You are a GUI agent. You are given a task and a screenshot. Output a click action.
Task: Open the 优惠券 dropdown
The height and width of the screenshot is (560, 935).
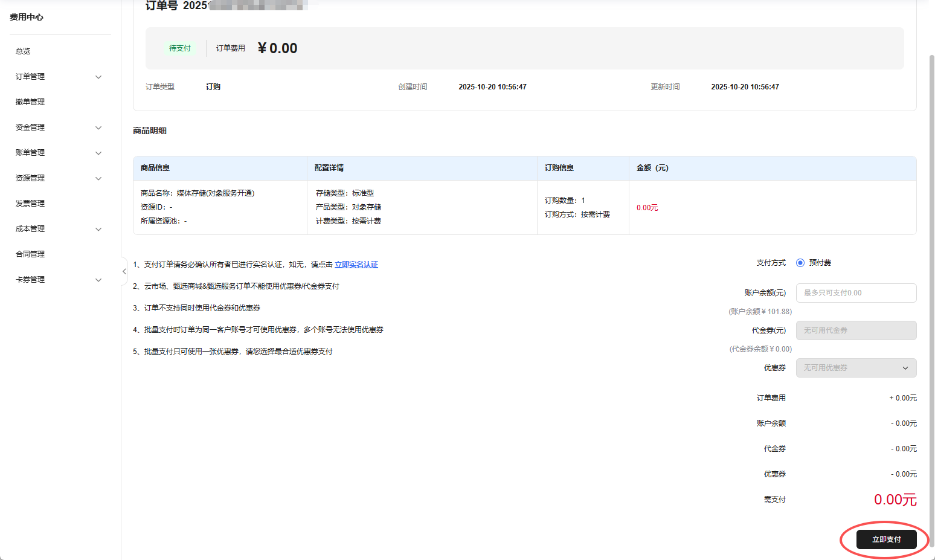(x=856, y=368)
